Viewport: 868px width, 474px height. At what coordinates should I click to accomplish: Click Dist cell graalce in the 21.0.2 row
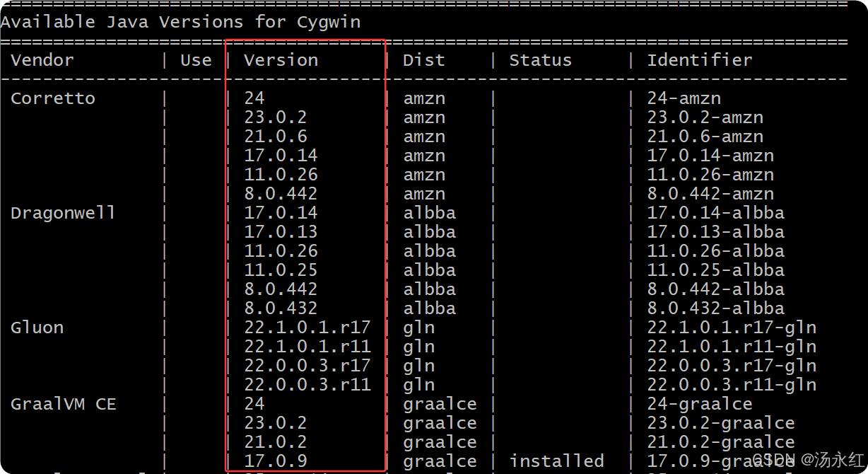[440, 442]
